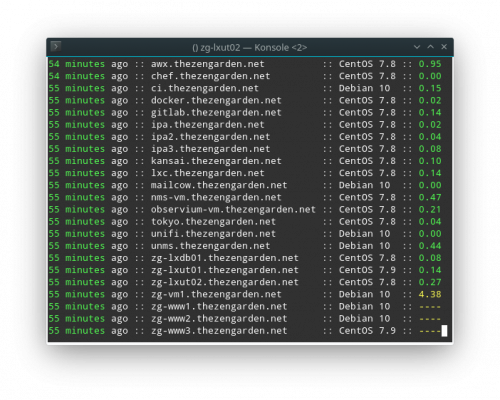
Task: Click the Konsole terminal icon in title bar
Action: [56, 46]
